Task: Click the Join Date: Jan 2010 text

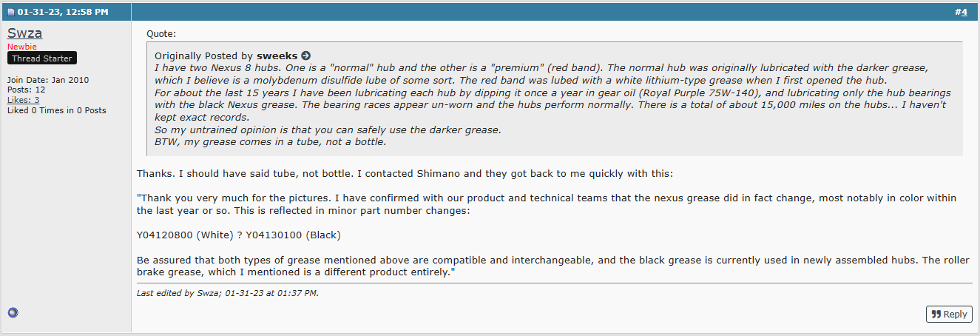Action: 47,80
